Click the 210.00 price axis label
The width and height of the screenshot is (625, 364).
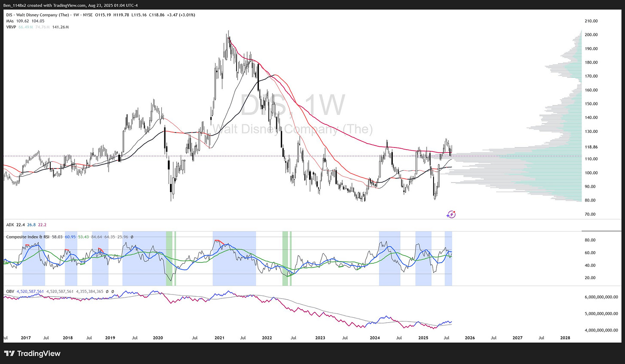592,21
